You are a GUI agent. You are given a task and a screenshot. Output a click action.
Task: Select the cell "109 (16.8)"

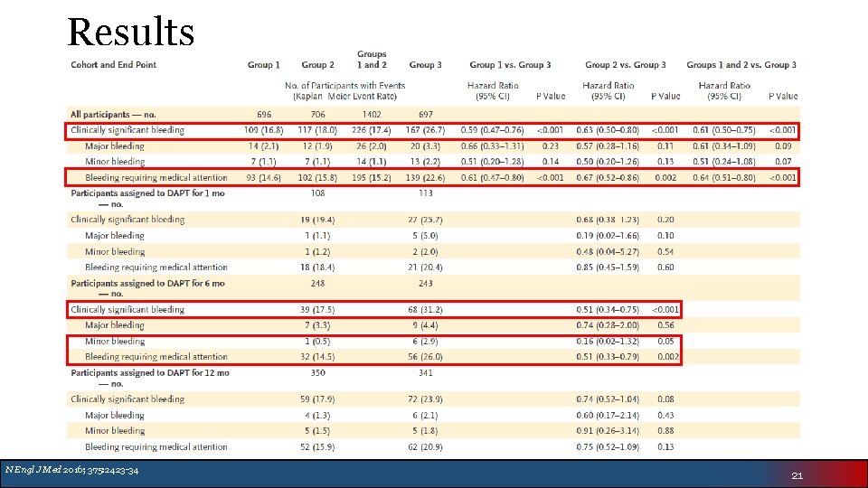[263, 130]
